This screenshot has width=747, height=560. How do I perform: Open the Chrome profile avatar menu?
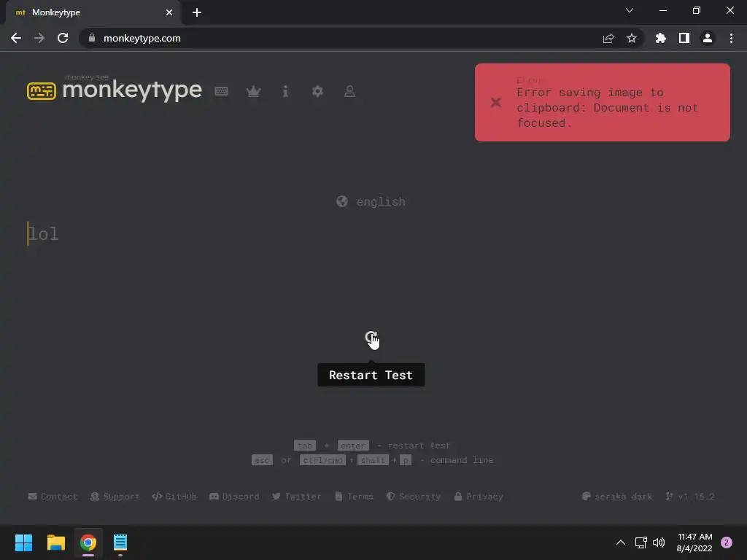708,38
